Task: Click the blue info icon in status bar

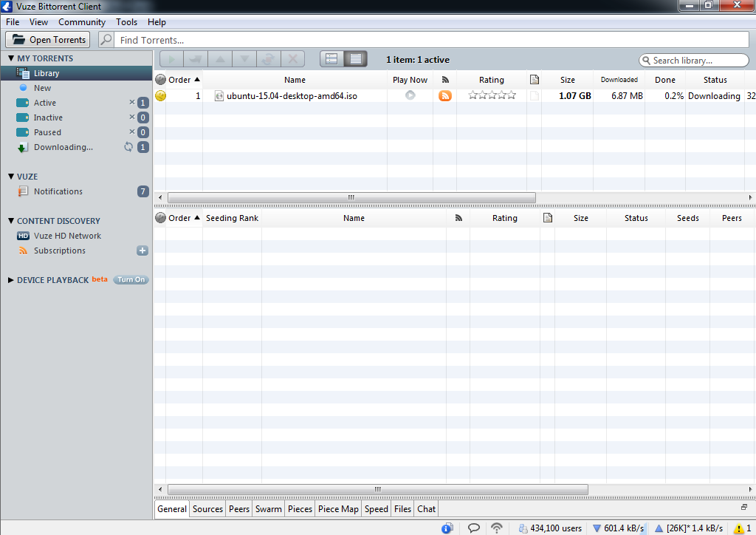Action: coord(447,528)
